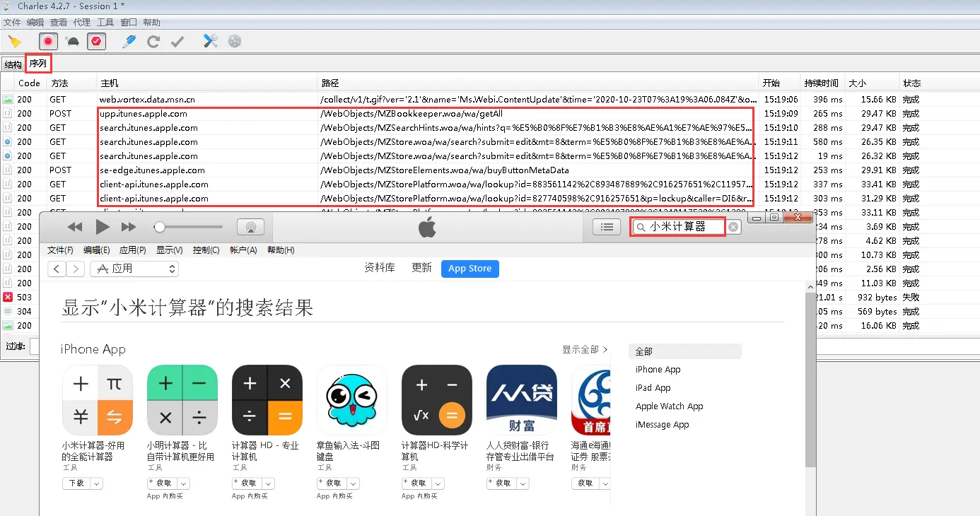Open the 应用 media type dropdown
Image resolution: width=980 pixels, height=516 pixels.
coord(134,269)
